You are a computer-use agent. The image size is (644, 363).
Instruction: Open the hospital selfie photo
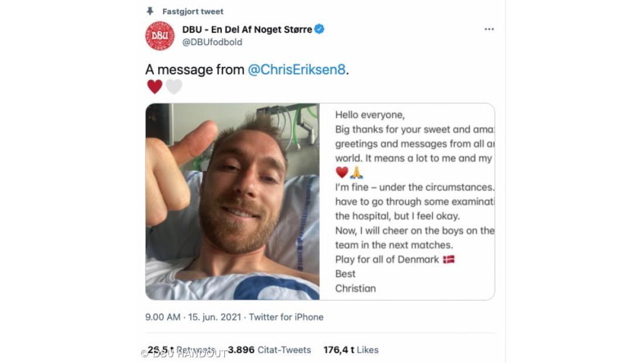[x=232, y=201]
